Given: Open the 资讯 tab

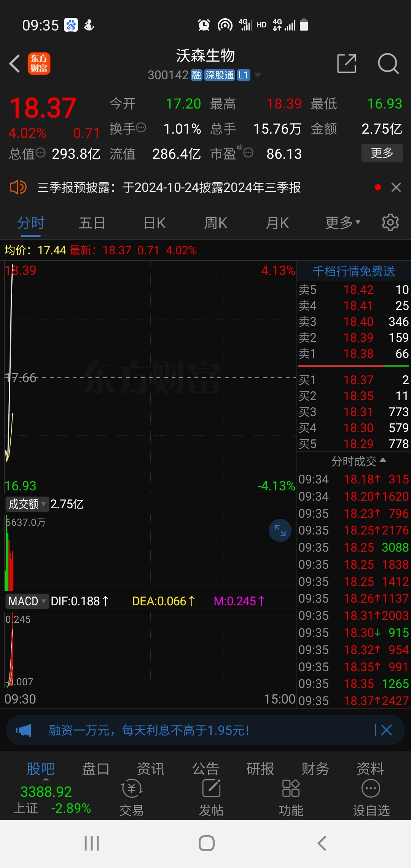Looking at the screenshot, I should [151, 768].
